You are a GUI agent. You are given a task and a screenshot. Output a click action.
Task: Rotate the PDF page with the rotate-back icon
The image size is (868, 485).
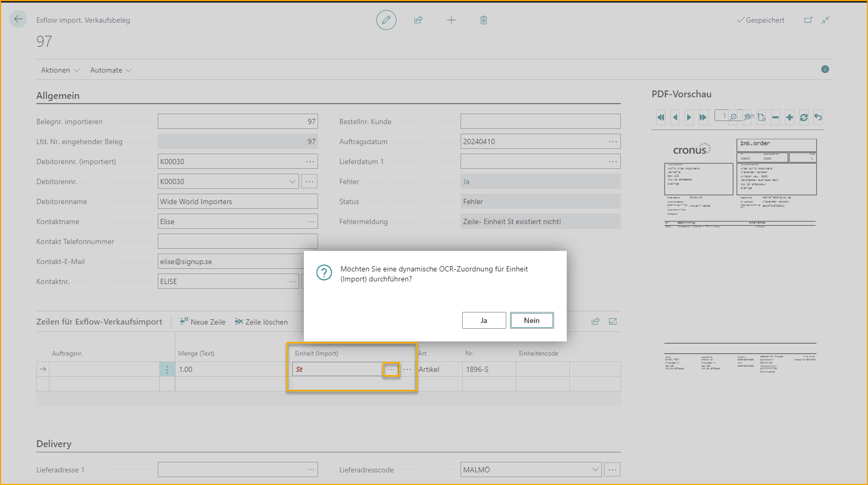pos(818,117)
